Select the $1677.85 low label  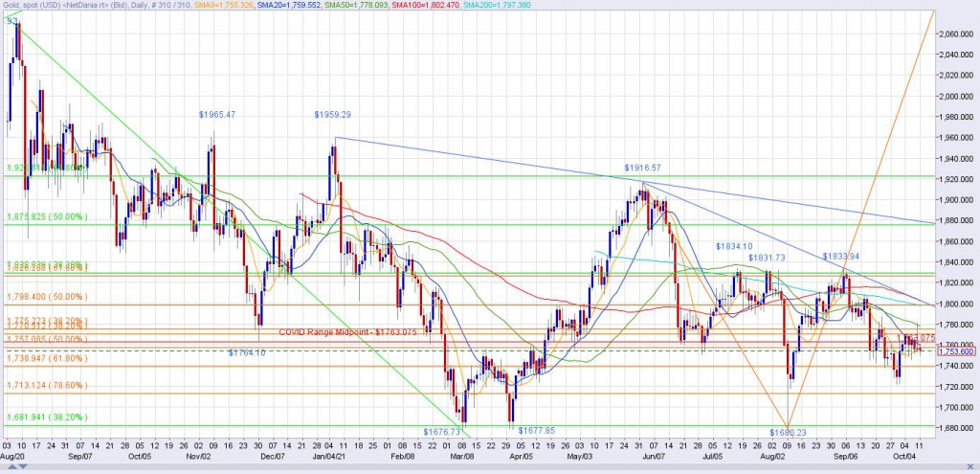pos(537,431)
